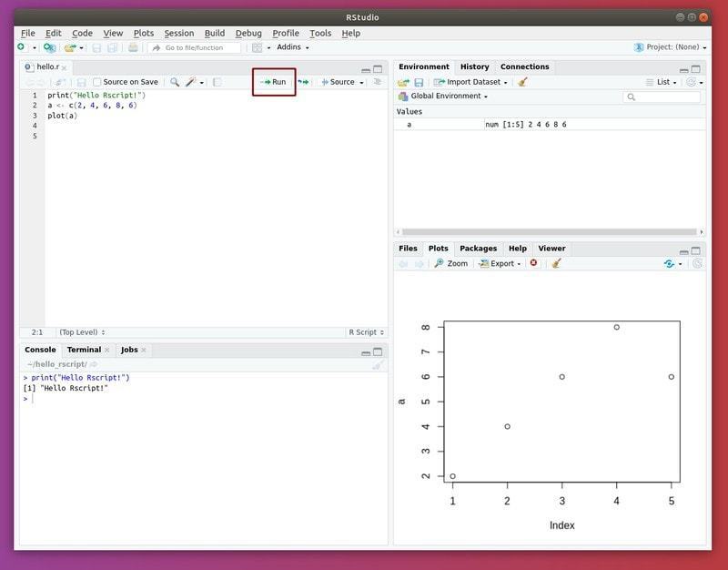Clear workspace with broom icon
Viewport: 728px width, 570px height.
pyautogui.click(x=523, y=81)
